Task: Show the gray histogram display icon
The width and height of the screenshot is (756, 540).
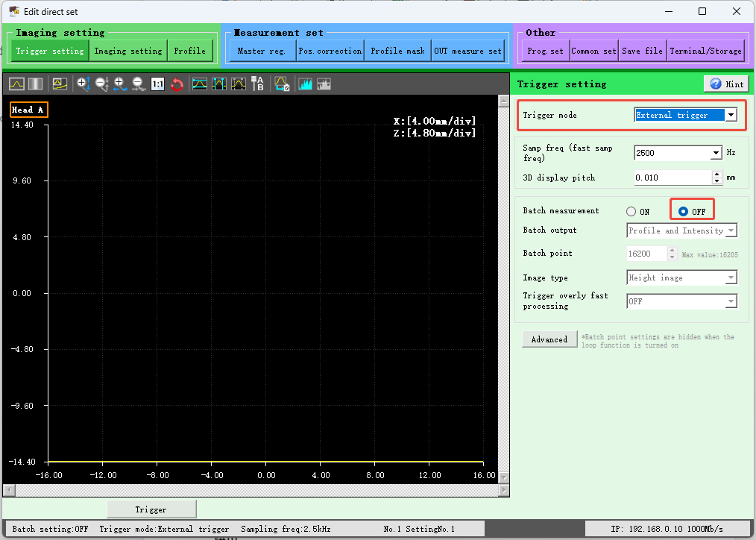Action: 324,84
